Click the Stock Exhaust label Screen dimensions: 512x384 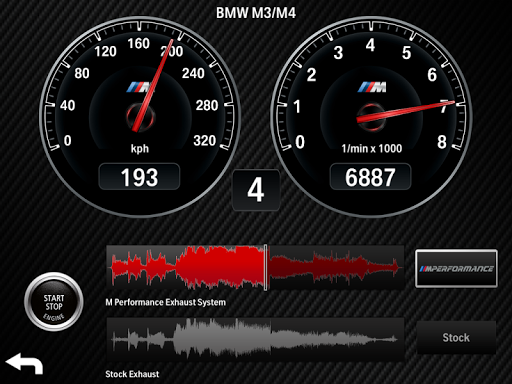coord(132,374)
